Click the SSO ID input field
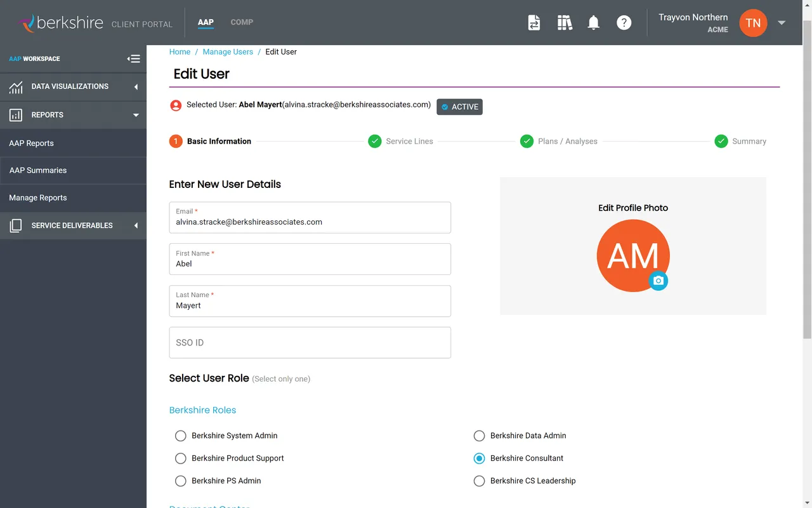812x508 pixels. [x=310, y=342]
